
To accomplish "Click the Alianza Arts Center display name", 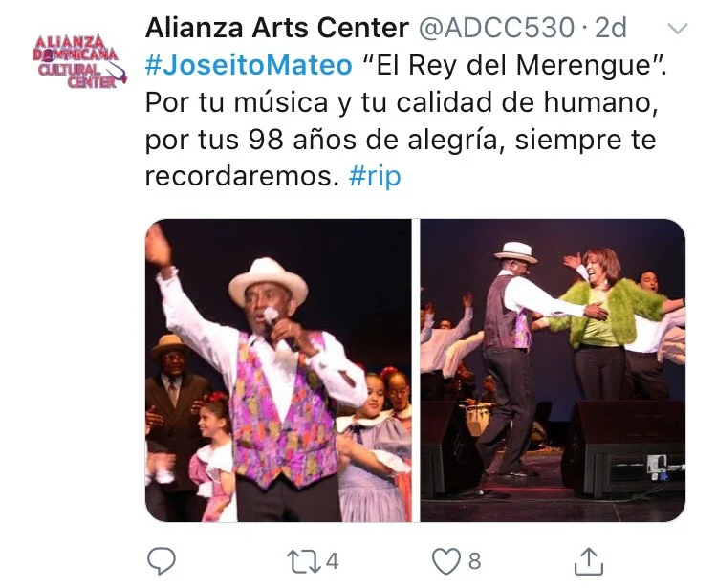I will (x=277, y=28).
